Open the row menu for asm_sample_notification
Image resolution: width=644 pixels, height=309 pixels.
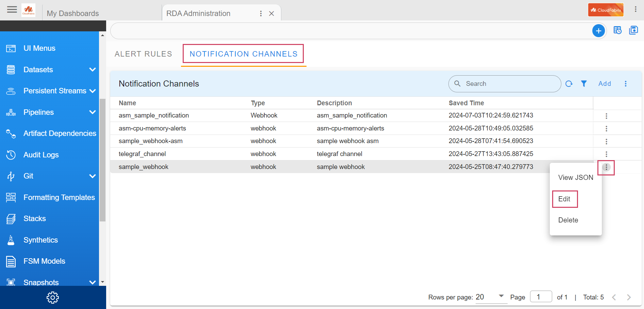[x=606, y=116]
